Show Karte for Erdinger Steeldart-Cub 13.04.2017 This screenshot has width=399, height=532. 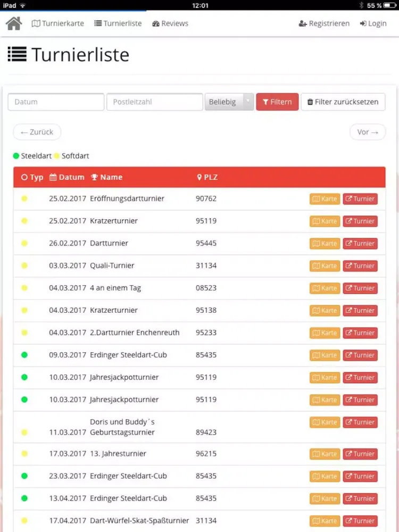tap(325, 499)
